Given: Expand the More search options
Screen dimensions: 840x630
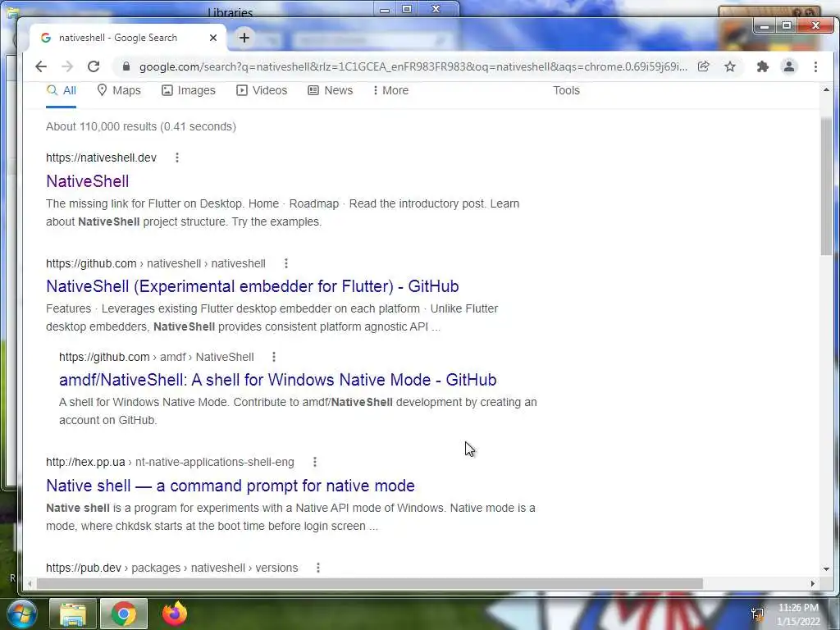Looking at the screenshot, I should [390, 90].
